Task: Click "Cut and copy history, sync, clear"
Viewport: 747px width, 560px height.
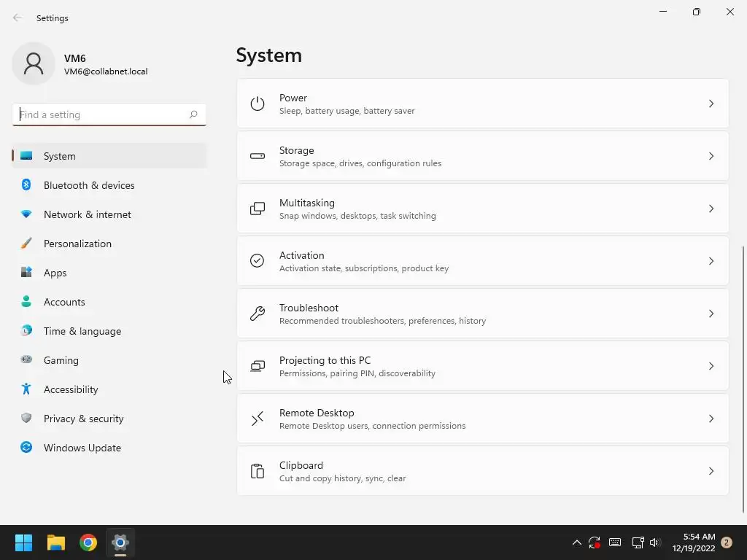Action: tap(343, 478)
